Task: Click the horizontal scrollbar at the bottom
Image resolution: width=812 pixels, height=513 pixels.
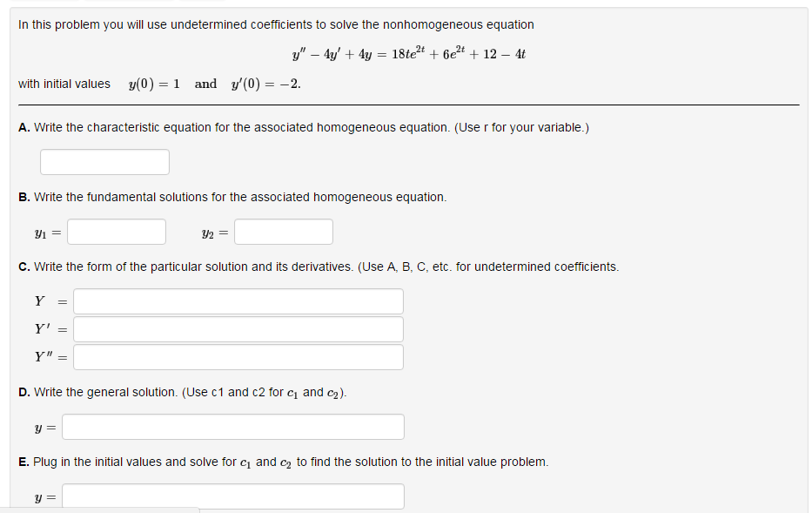Action: [100, 510]
